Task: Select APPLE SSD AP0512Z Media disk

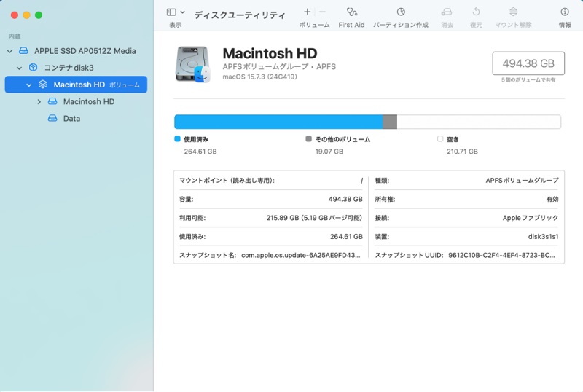Action: coord(85,51)
